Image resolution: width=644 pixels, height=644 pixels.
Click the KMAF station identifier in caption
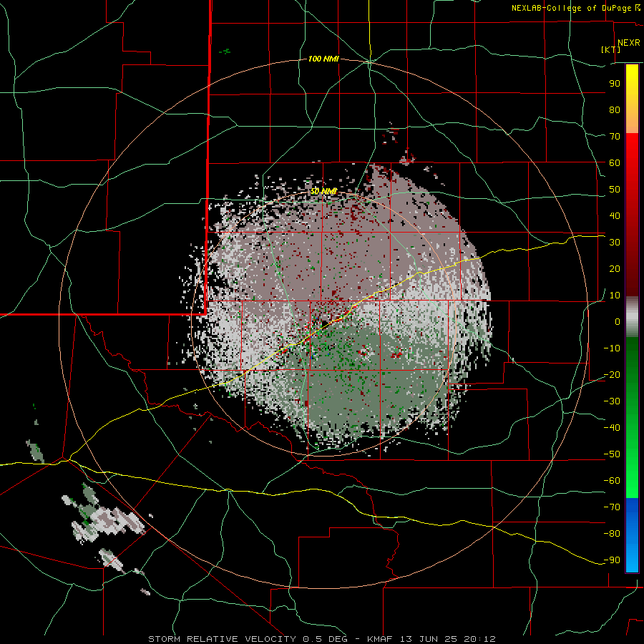(x=380, y=639)
